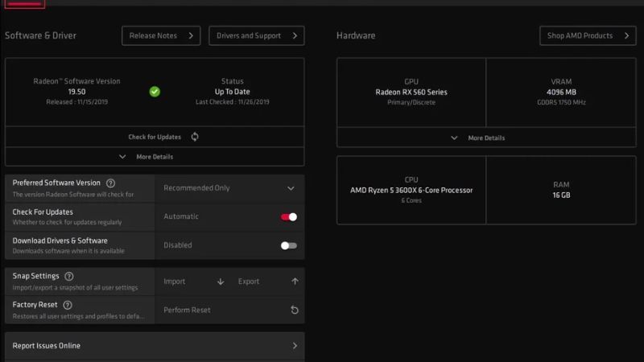Select the Radeon RX 560 Series GPU tile
The height and width of the screenshot is (362, 644).
coord(411,92)
